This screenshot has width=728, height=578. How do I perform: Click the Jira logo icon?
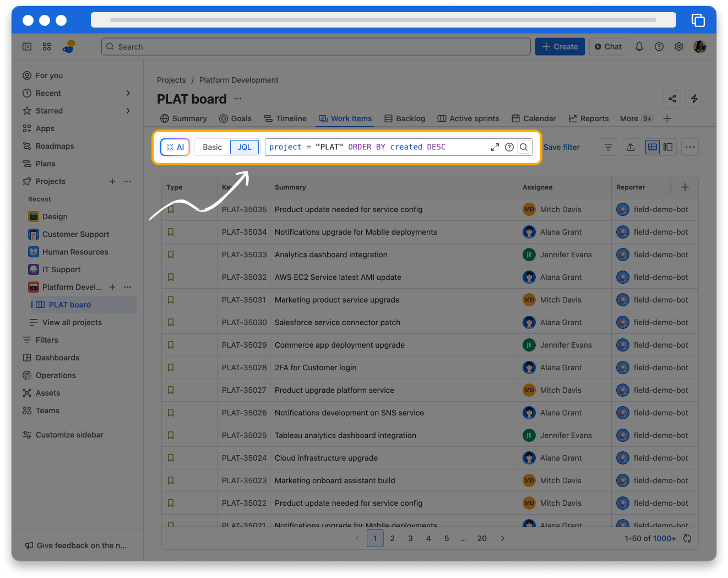click(x=69, y=47)
